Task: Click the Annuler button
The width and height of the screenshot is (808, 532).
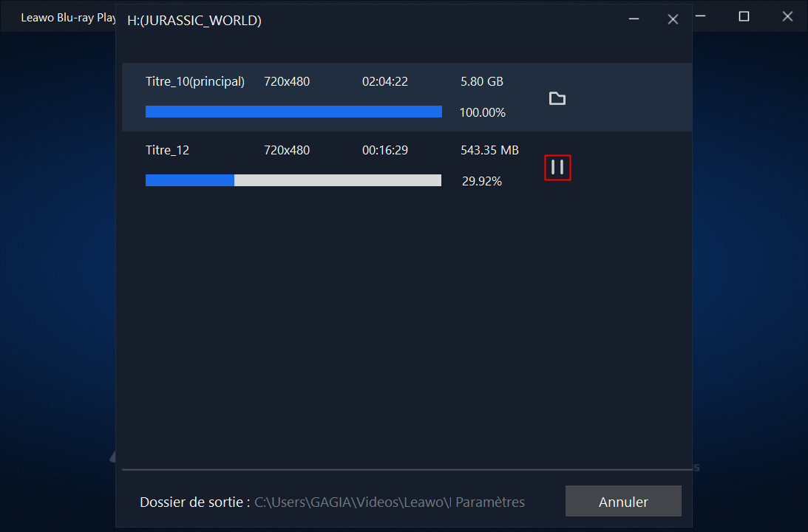Action: [x=623, y=501]
